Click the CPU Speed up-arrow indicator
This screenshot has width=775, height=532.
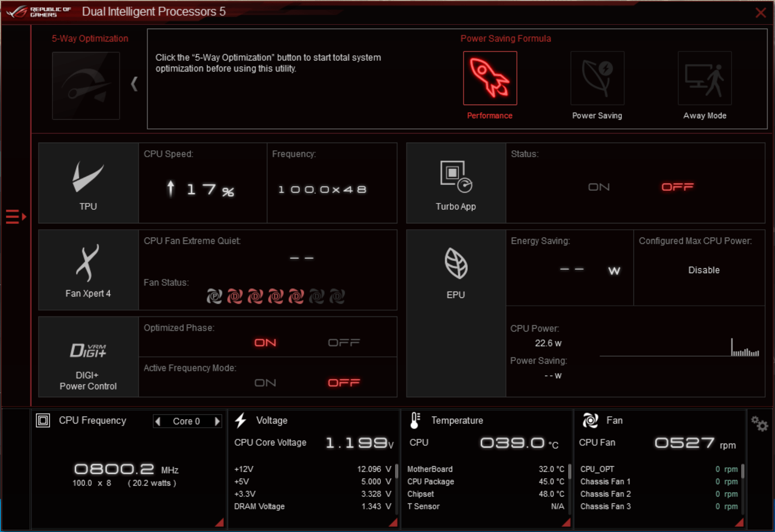click(170, 188)
